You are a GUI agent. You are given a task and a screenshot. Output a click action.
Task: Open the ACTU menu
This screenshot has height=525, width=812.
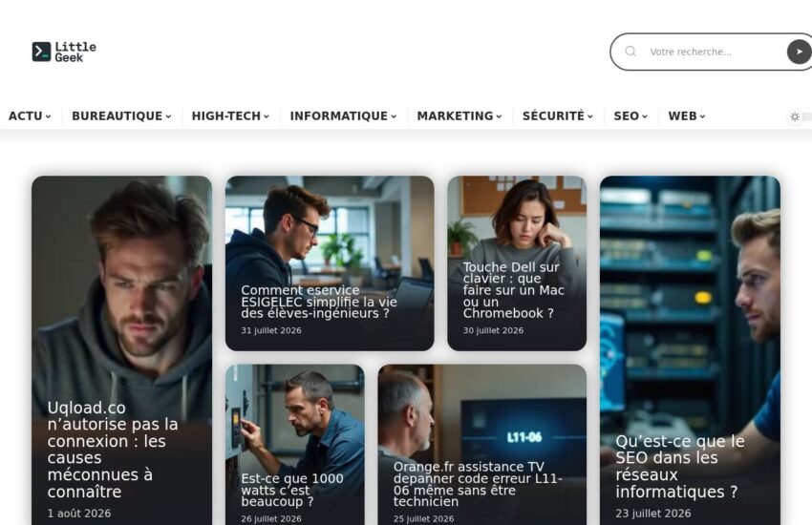[30, 115]
